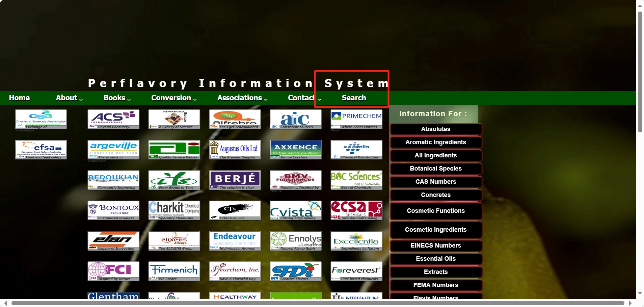Open the BERJÉ company logo

coord(235,180)
